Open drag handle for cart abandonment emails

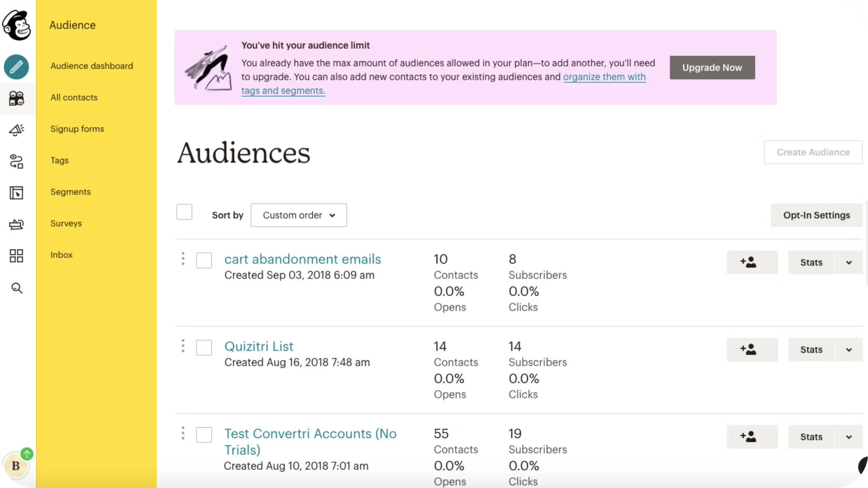pyautogui.click(x=183, y=259)
